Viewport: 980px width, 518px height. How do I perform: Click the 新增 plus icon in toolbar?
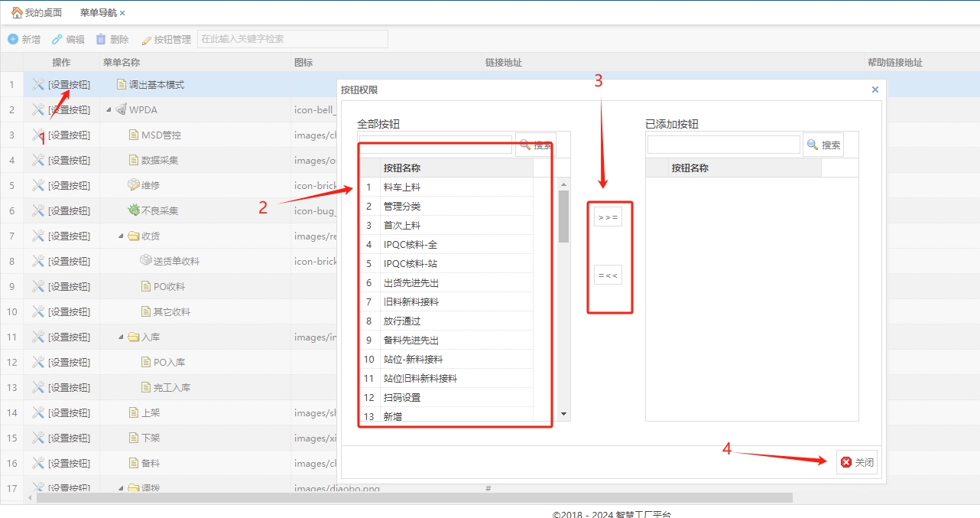click(x=13, y=39)
